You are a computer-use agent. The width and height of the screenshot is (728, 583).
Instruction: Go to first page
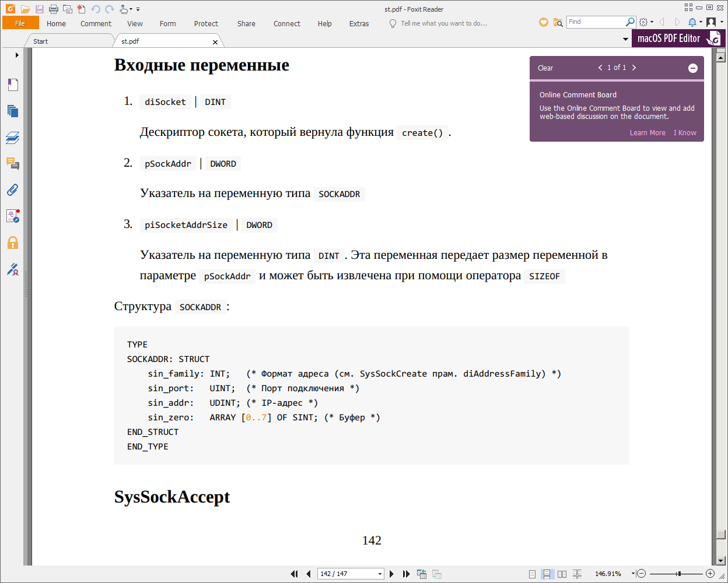294,574
